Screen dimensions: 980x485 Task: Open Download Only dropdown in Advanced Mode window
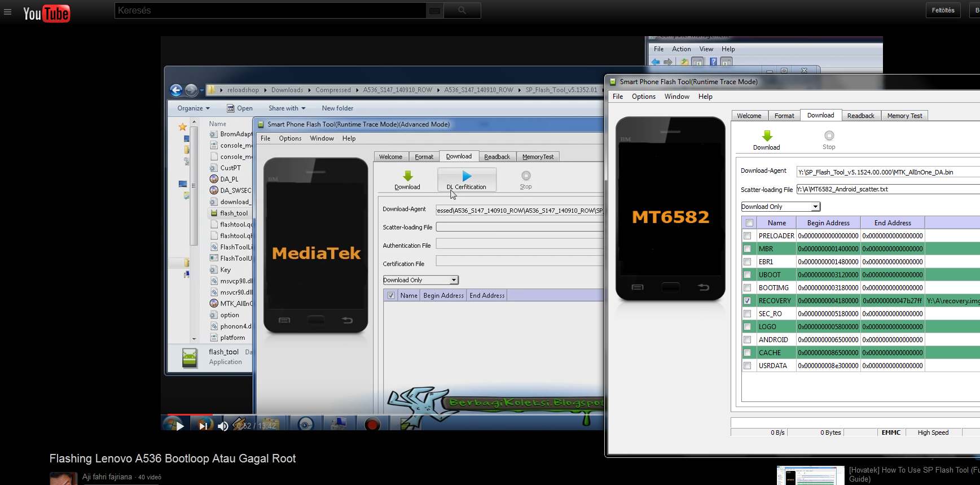point(421,280)
